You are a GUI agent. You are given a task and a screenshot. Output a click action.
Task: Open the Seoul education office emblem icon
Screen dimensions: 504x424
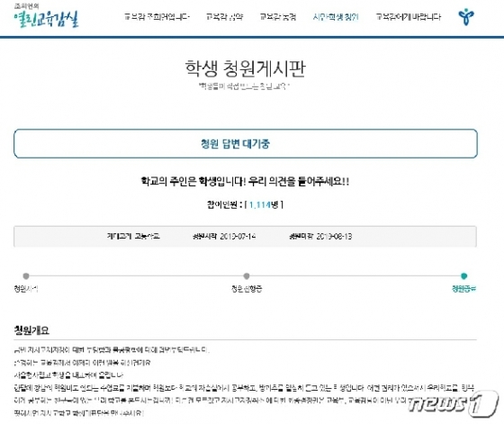point(466,16)
